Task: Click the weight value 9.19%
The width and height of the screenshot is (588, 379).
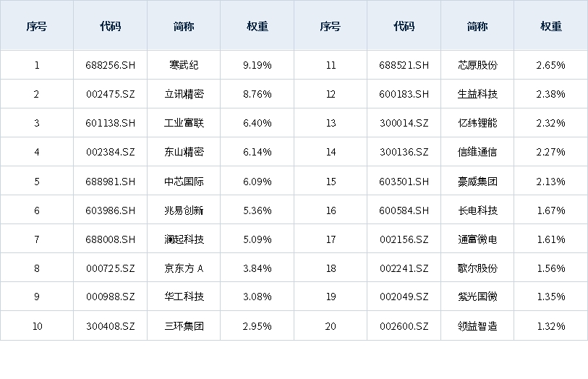Action: 257,65
